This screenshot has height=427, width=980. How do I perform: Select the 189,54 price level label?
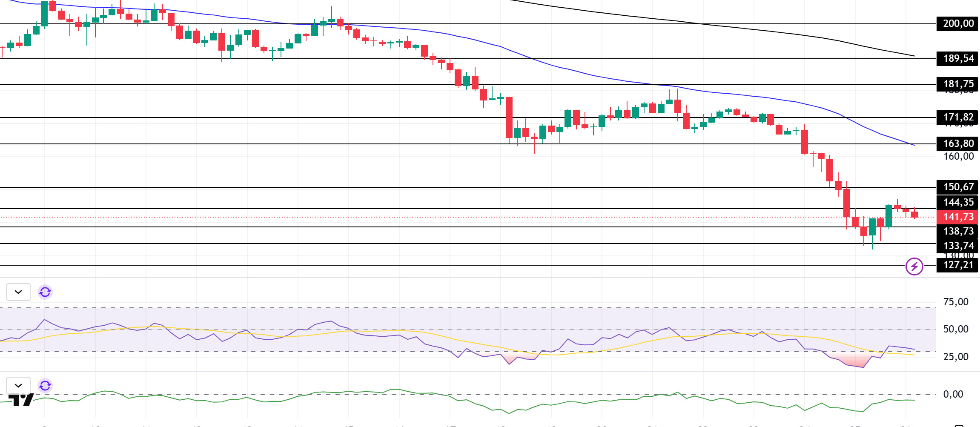pos(957,58)
